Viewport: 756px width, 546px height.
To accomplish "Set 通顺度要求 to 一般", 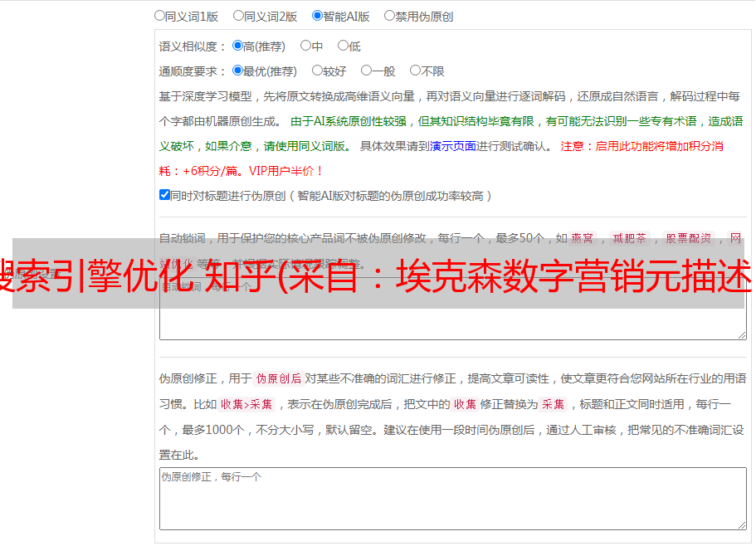I will pos(367,71).
